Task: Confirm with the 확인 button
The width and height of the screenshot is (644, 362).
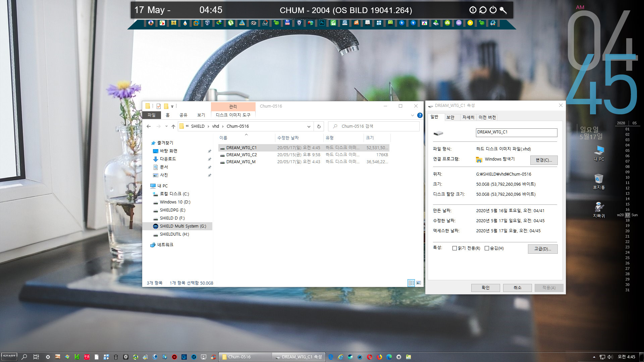Action: [485, 288]
